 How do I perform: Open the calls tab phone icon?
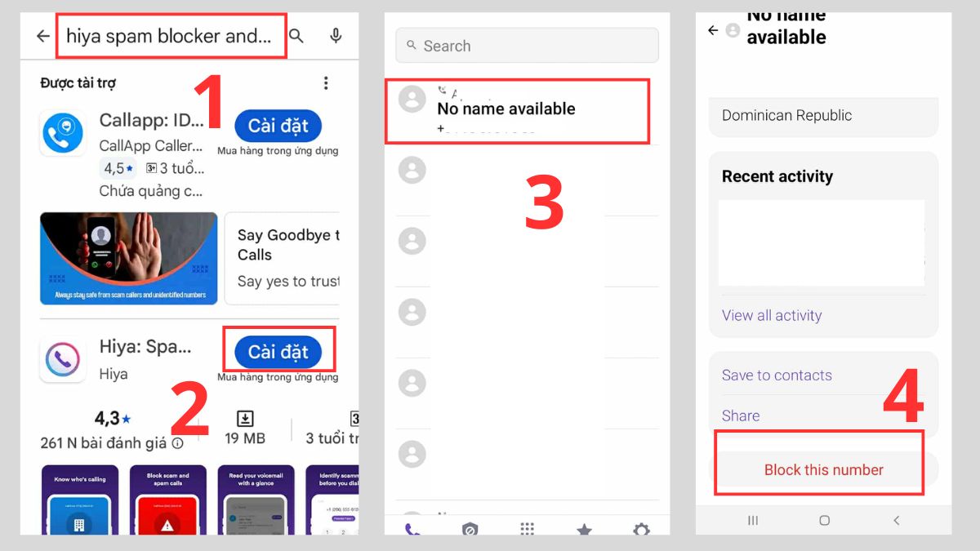point(412,530)
